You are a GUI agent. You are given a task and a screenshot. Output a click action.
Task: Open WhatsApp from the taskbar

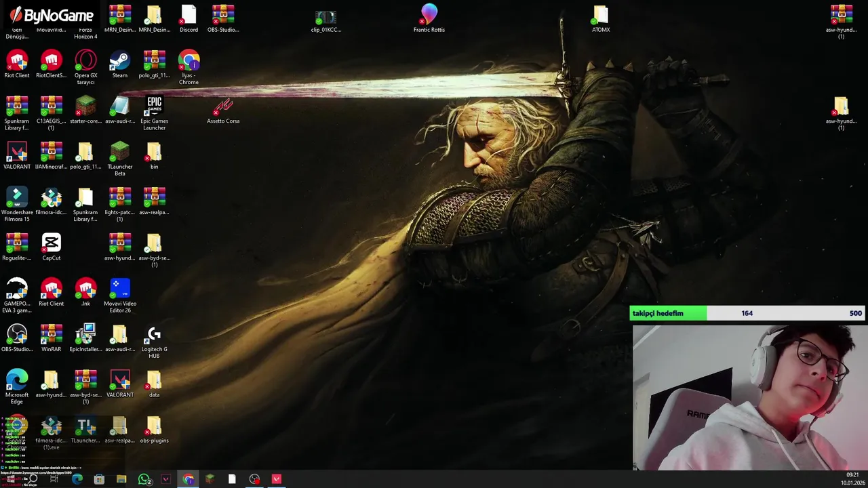point(144,479)
